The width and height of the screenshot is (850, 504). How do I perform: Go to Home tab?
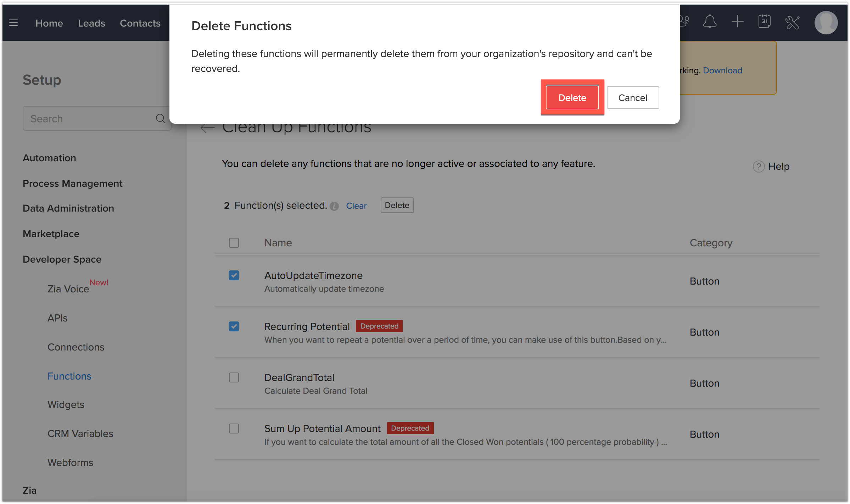[x=49, y=23]
